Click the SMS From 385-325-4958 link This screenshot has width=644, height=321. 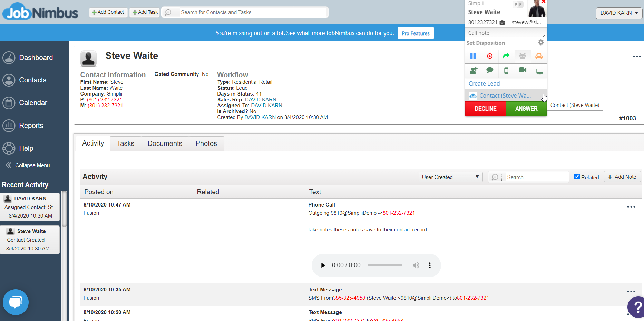coord(349,298)
